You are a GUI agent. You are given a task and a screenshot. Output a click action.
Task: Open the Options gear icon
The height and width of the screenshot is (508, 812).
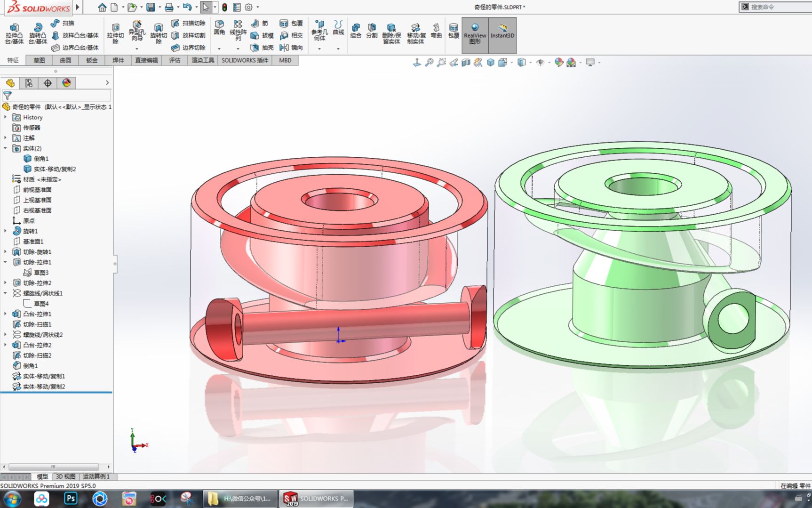click(x=248, y=7)
